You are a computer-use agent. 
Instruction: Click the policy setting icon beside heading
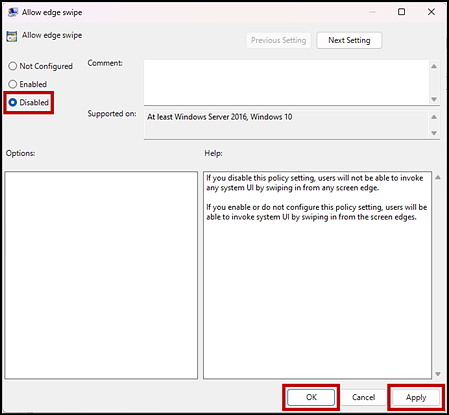point(12,36)
